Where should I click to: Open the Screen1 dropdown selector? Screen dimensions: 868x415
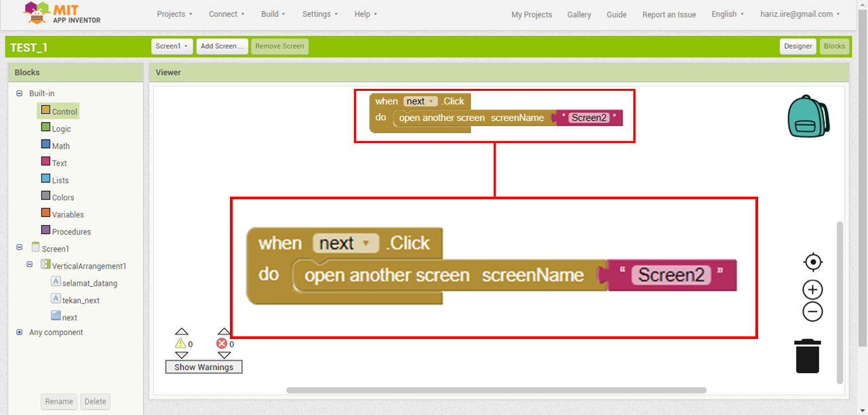pos(172,46)
